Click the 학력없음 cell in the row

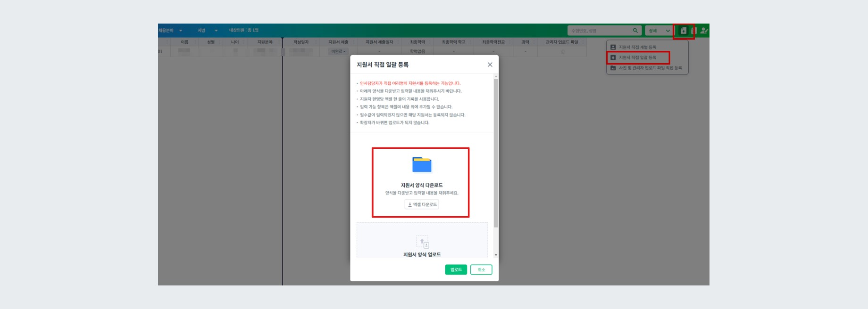click(417, 51)
